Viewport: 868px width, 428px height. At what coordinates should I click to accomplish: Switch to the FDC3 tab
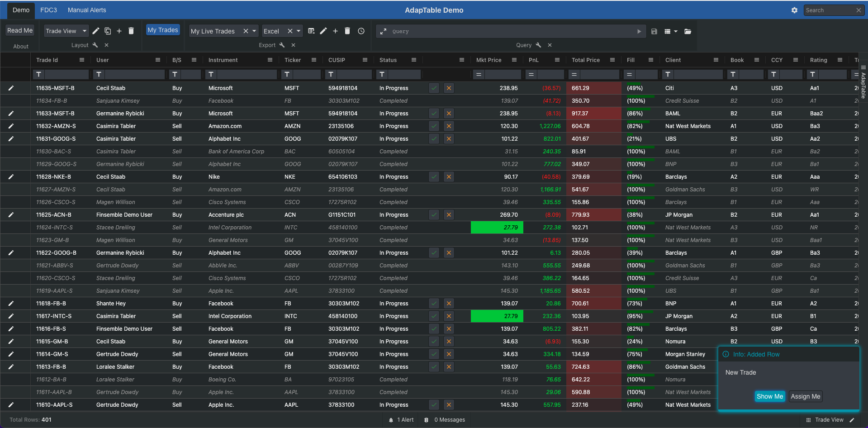coord(48,10)
